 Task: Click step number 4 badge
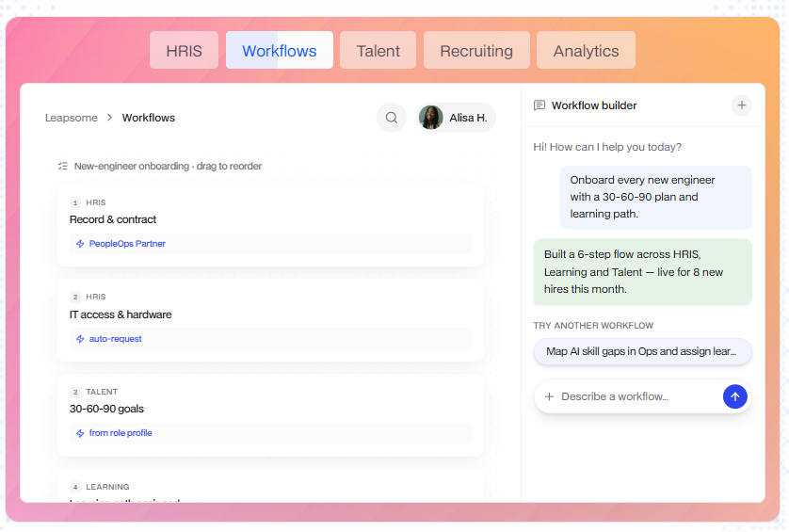(x=75, y=487)
